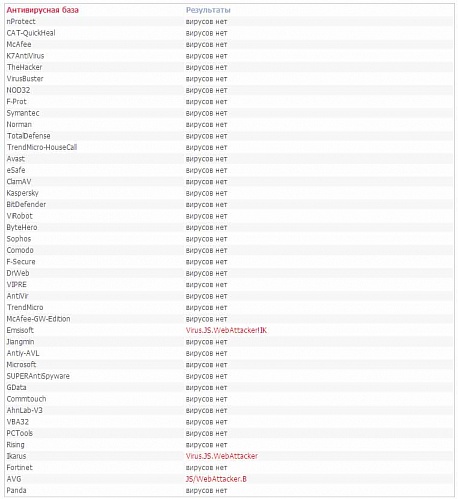Select the nProtect antivirus entry
Image resolution: width=458 pixels, height=499 pixels.
click(21, 21)
